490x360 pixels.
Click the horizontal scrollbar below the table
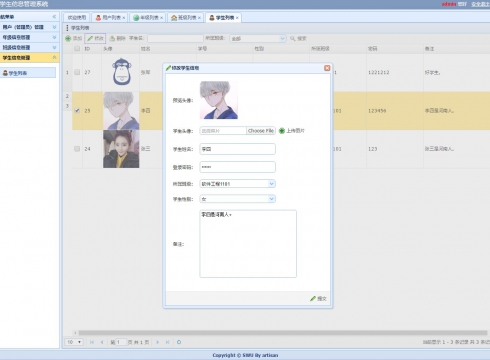click(x=283, y=333)
